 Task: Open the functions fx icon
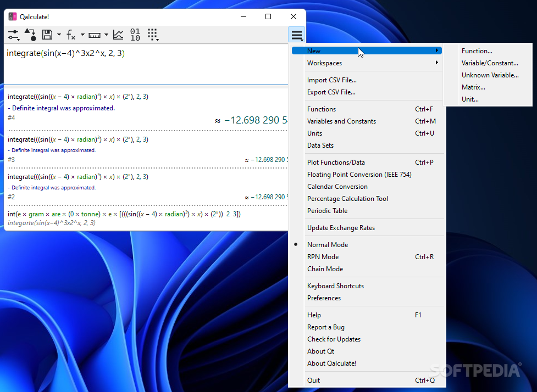click(x=71, y=35)
